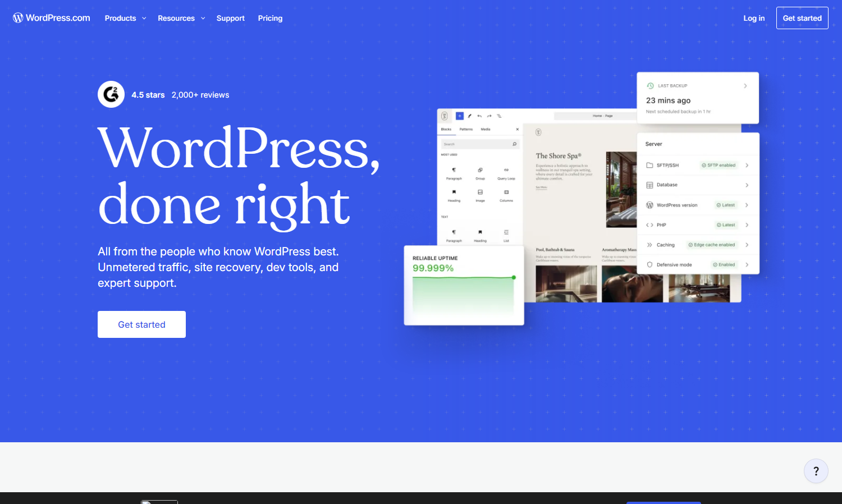Screen dimensions: 842x504
Task: Click the Caching double-arrow icon
Action: pyautogui.click(x=649, y=245)
